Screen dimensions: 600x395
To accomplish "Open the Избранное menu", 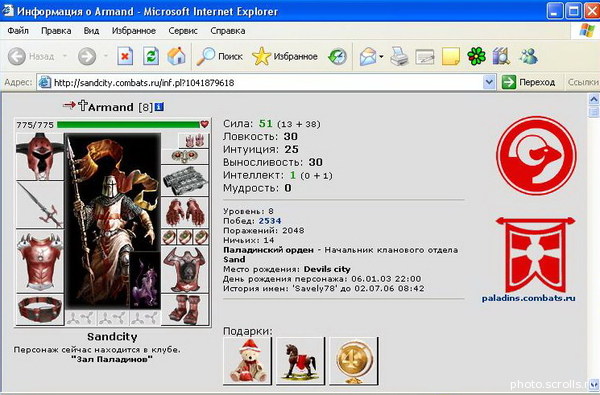I will point(134,31).
